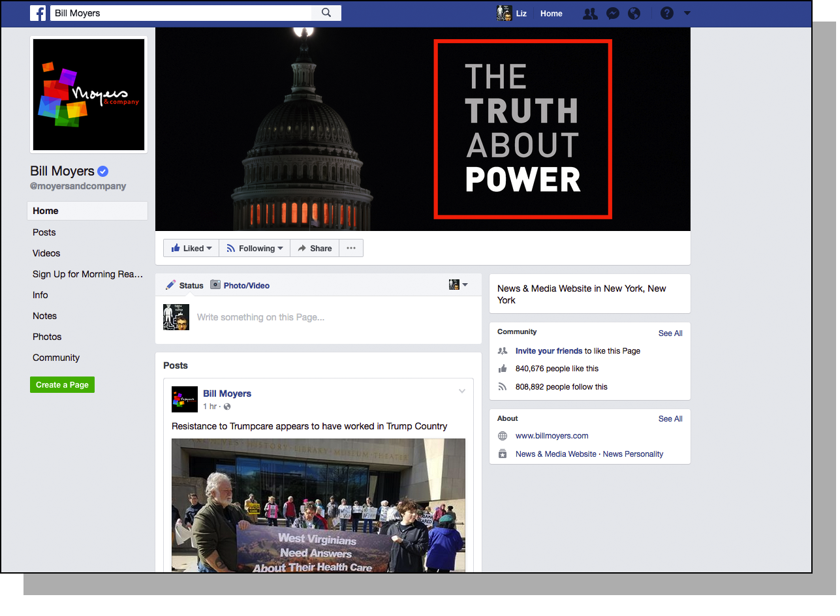The image size is (840, 616).
Task: Click the verified badge next to Bill Moyers
Action: [103, 172]
